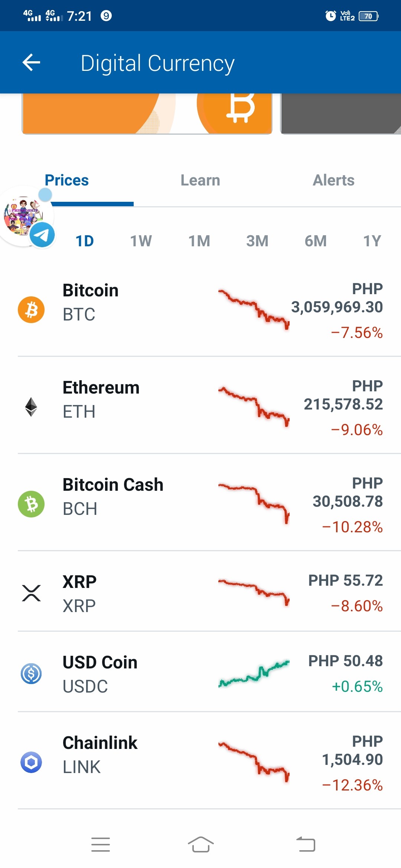Tap the Ethereum diamond icon
The height and width of the screenshot is (868, 401).
click(31, 407)
